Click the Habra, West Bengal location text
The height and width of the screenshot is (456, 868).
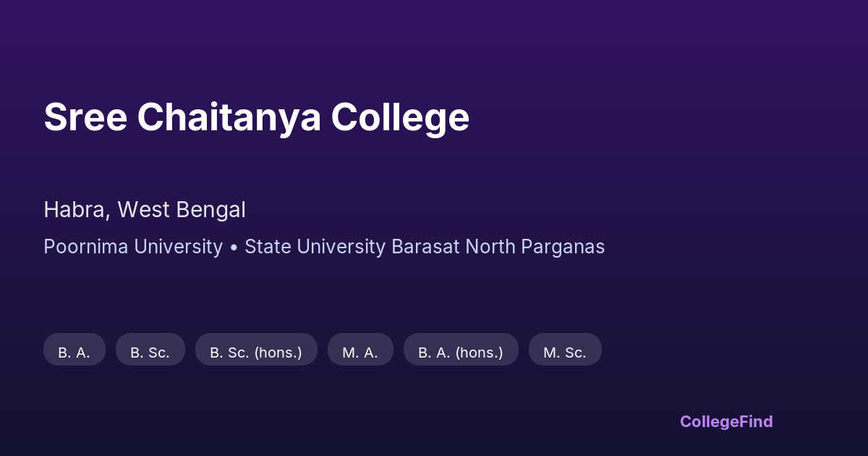[x=145, y=210]
